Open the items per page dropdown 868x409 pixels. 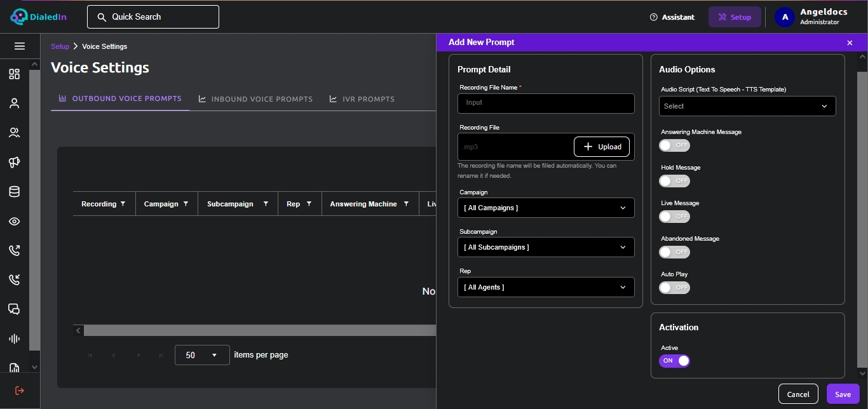click(x=202, y=355)
